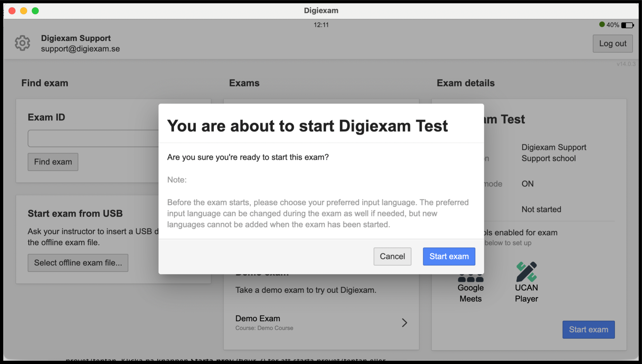Click the Find exam button
This screenshot has height=364, width=642.
point(53,162)
